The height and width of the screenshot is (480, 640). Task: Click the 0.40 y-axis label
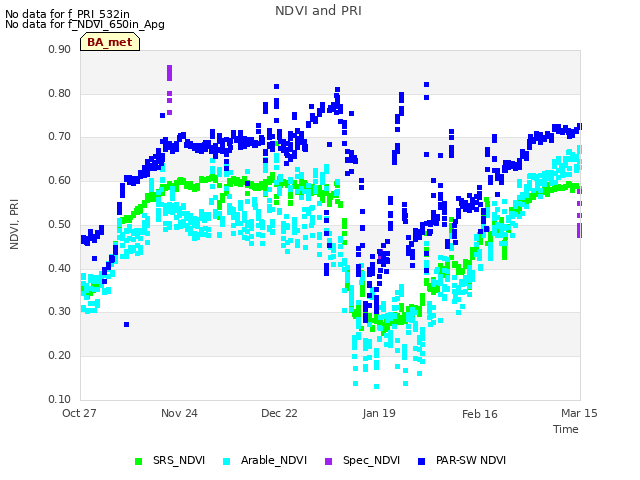(x=60, y=268)
